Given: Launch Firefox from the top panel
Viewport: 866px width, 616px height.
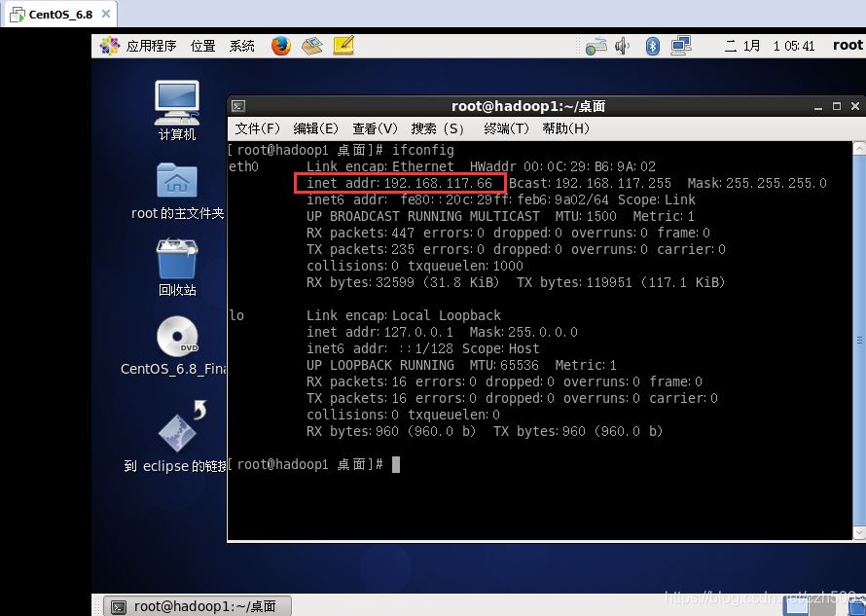Looking at the screenshot, I should (280, 45).
